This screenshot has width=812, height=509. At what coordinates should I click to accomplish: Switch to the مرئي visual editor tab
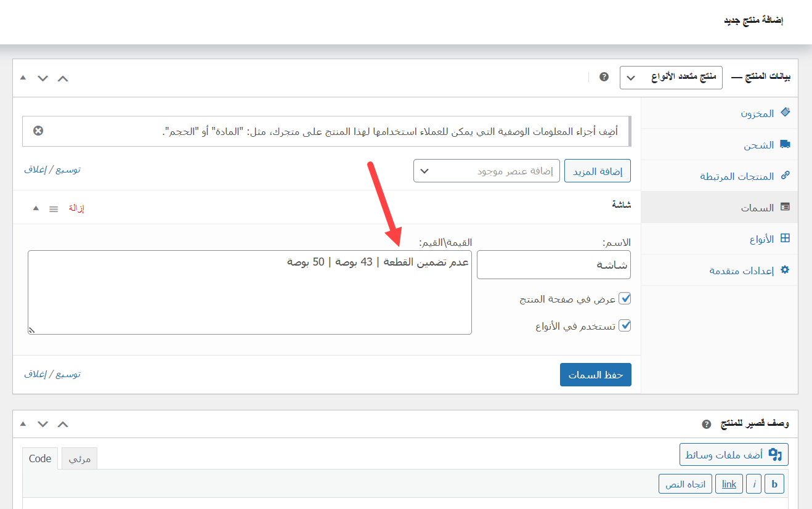[79, 459]
